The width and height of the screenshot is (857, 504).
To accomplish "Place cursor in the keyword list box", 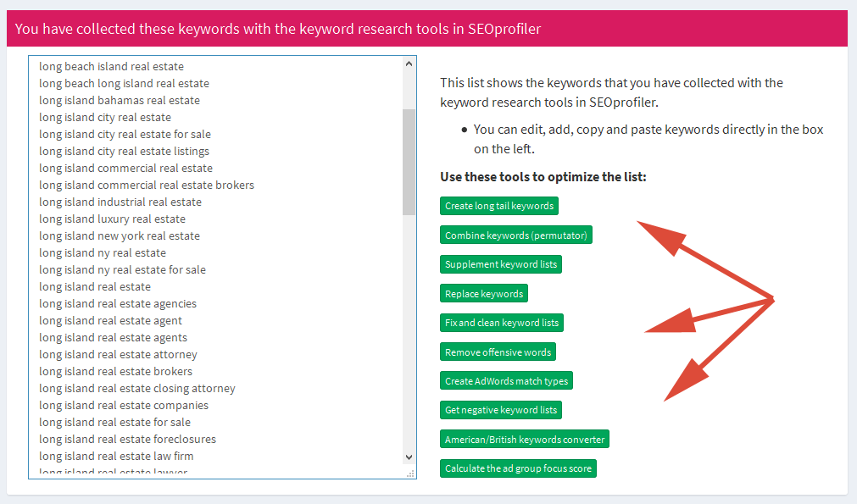I will [212, 254].
